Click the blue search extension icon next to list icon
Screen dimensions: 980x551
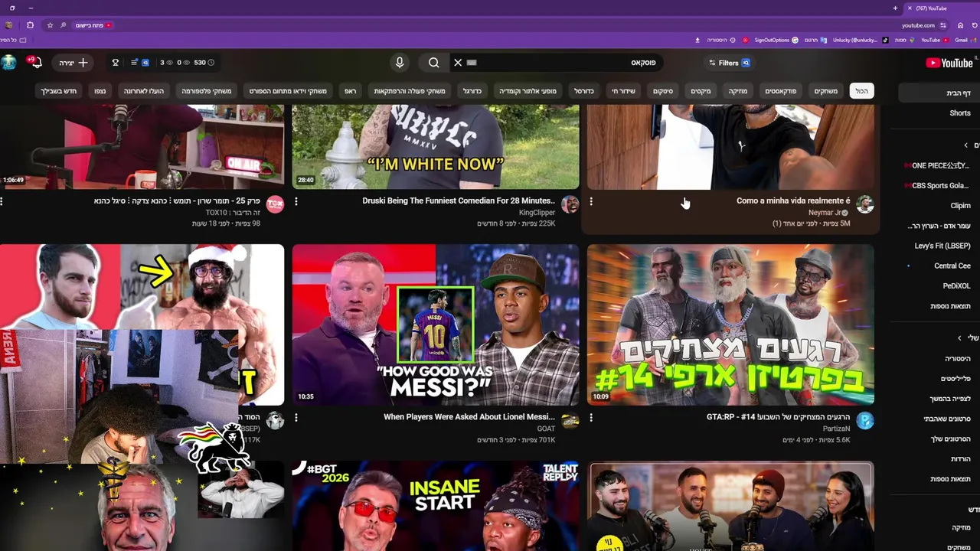coord(145,63)
